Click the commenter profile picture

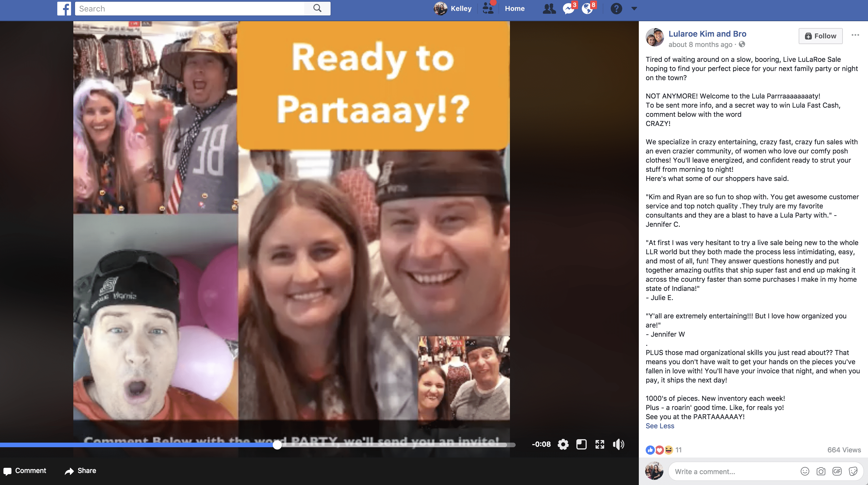click(x=654, y=471)
